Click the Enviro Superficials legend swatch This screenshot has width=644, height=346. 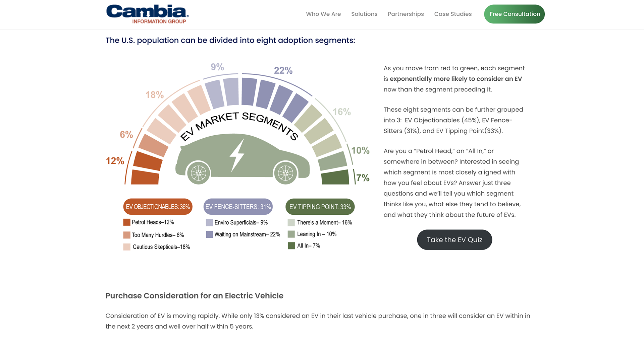pos(209,223)
